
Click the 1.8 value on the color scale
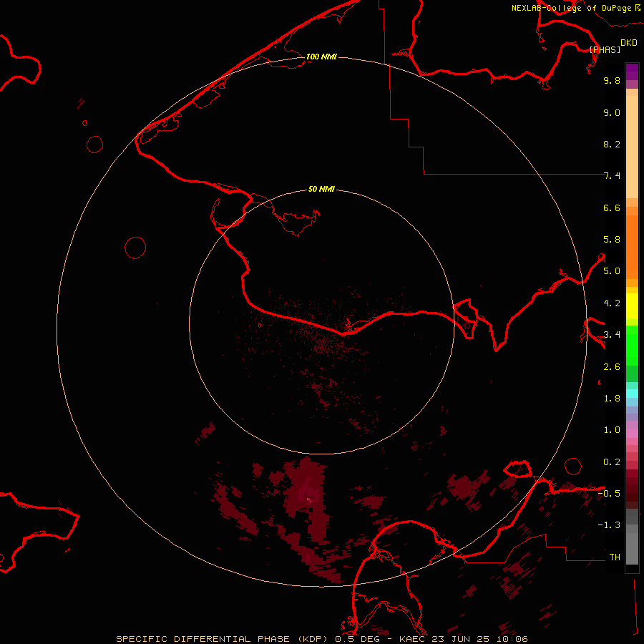[x=612, y=399]
